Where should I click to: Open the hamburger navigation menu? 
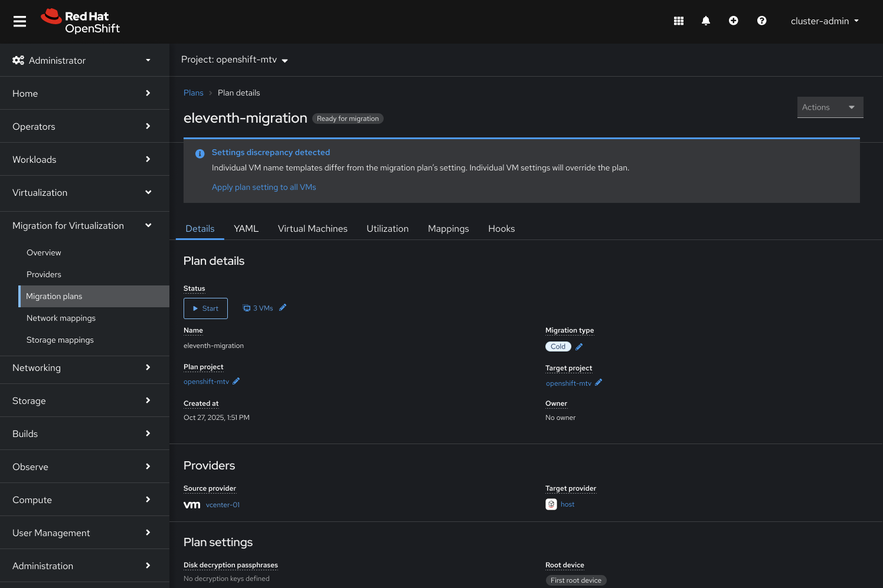19,21
